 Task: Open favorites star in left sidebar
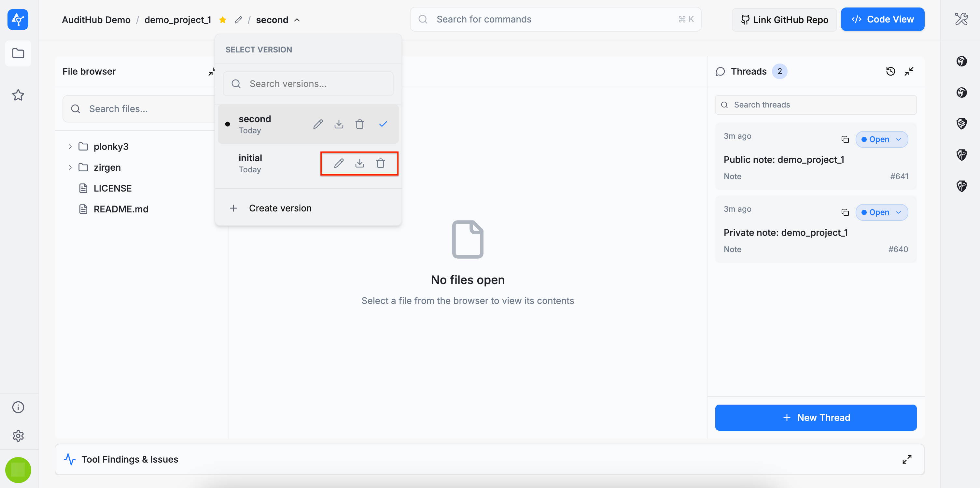(18, 95)
